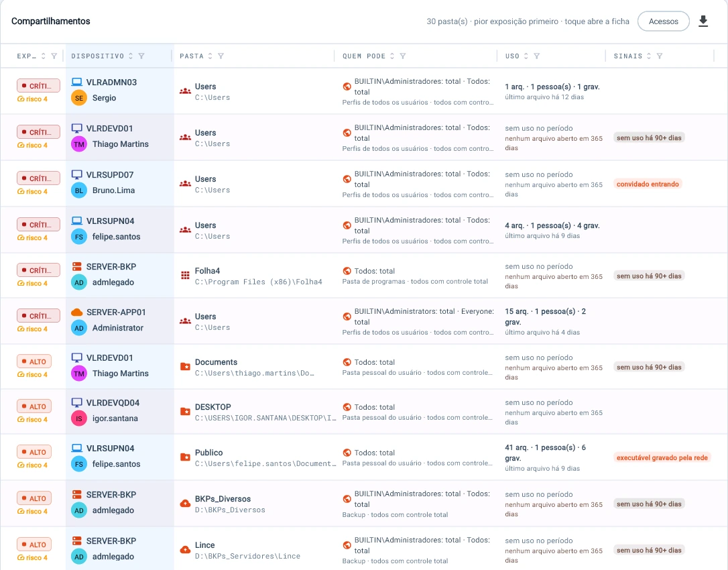
Task: Filter the QUEM PODE column via funnel icon
Action: [402, 56]
